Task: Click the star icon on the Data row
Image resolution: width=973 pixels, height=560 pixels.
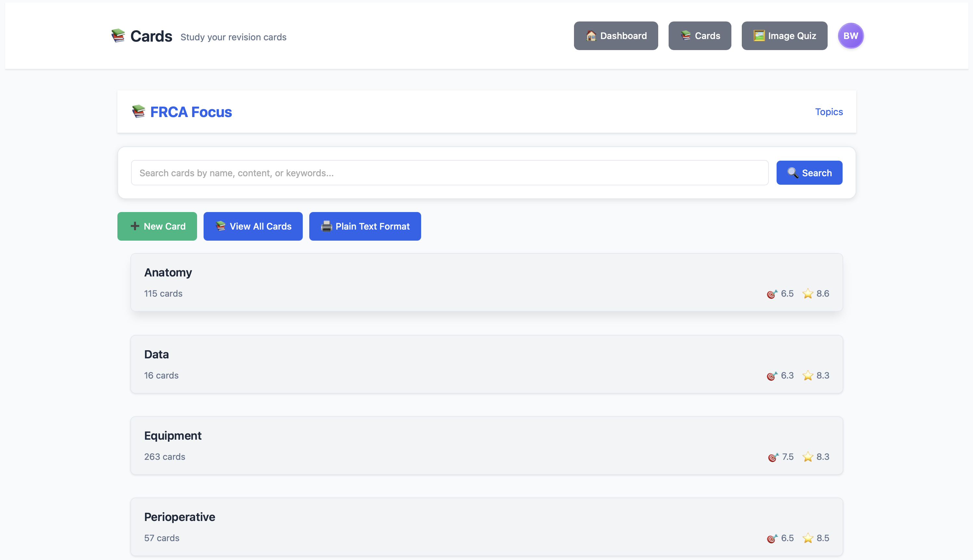Action: 808,375
